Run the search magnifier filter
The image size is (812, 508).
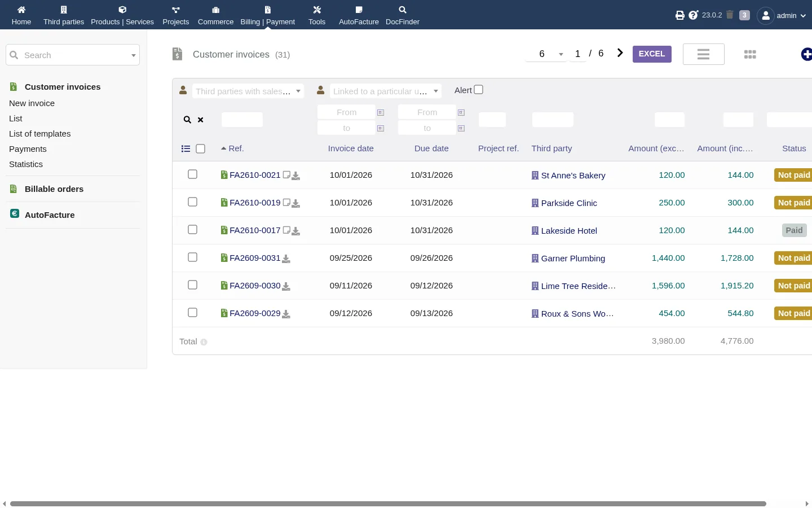coord(187,120)
